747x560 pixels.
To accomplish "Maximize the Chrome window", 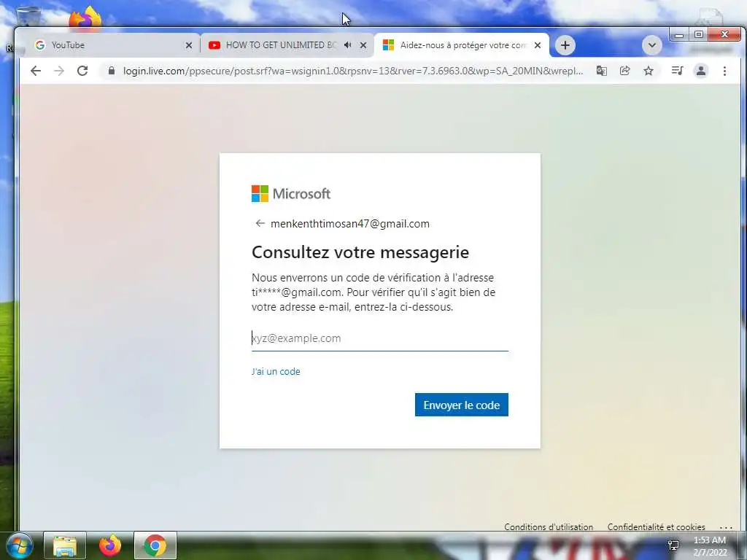I will pyautogui.click(x=698, y=34).
